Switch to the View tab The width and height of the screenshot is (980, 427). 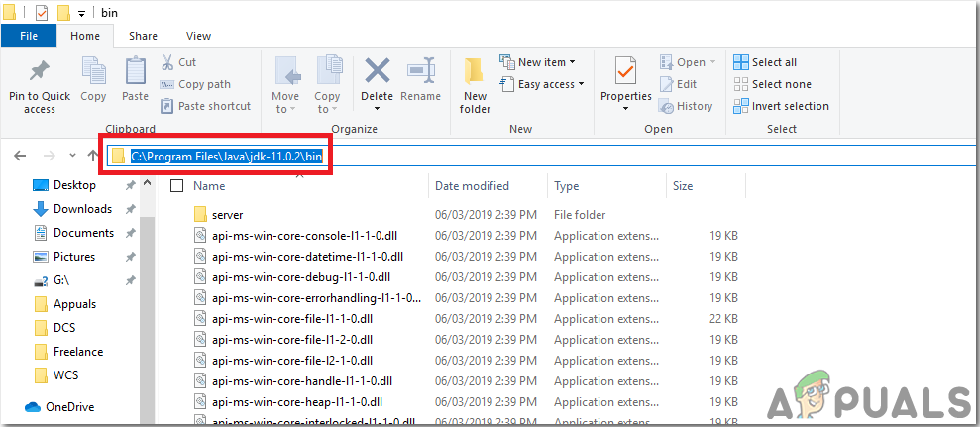(199, 36)
